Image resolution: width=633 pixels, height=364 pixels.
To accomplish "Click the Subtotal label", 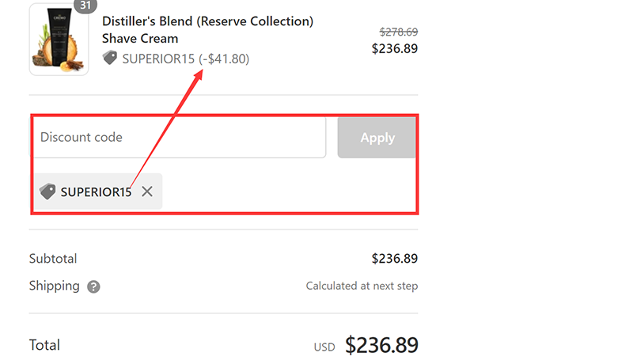I will pyautogui.click(x=53, y=259).
